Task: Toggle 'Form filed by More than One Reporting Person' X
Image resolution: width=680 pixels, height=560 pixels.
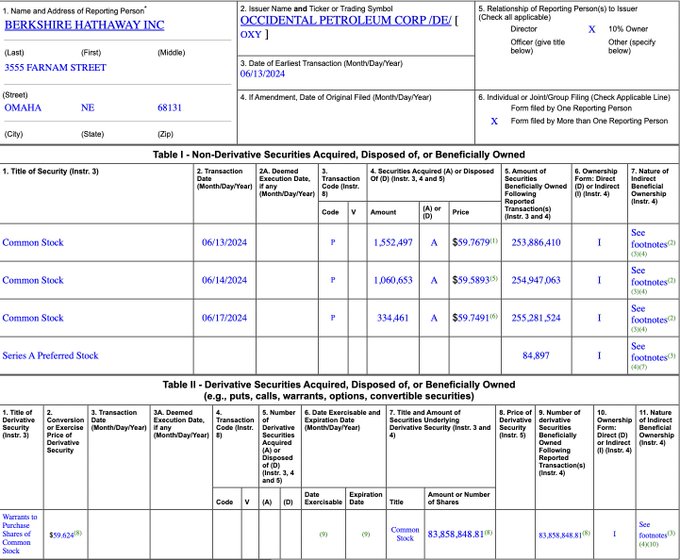Action: 494,121
